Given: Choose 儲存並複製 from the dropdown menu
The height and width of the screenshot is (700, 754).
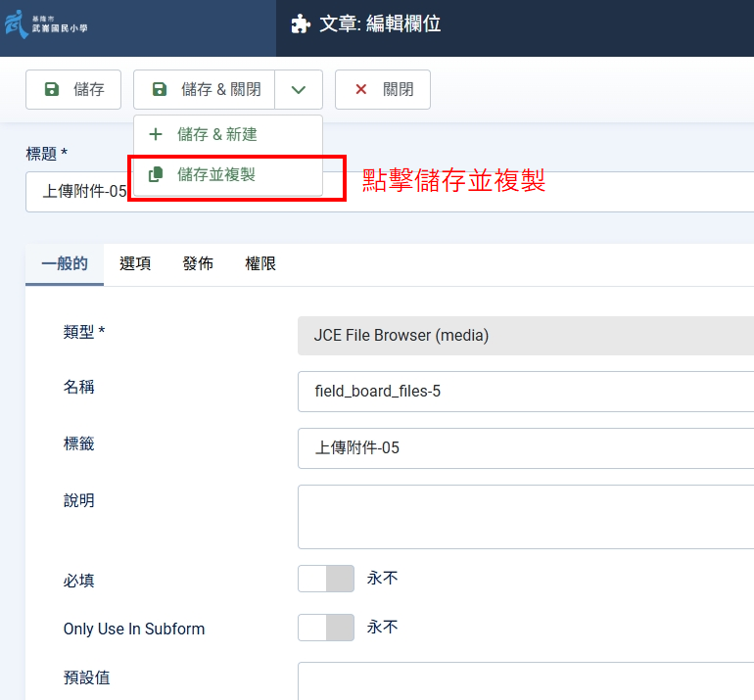Looking at the screenshot, I should click(x=216, y=174).
